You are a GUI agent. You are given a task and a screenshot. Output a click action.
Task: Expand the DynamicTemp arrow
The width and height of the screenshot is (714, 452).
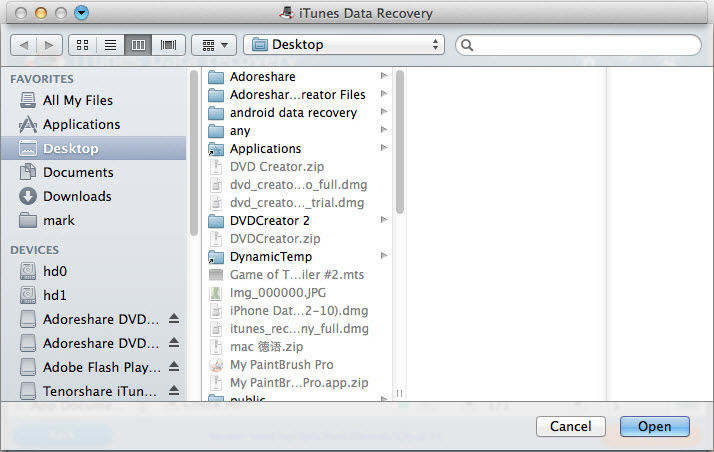point(384,256)
